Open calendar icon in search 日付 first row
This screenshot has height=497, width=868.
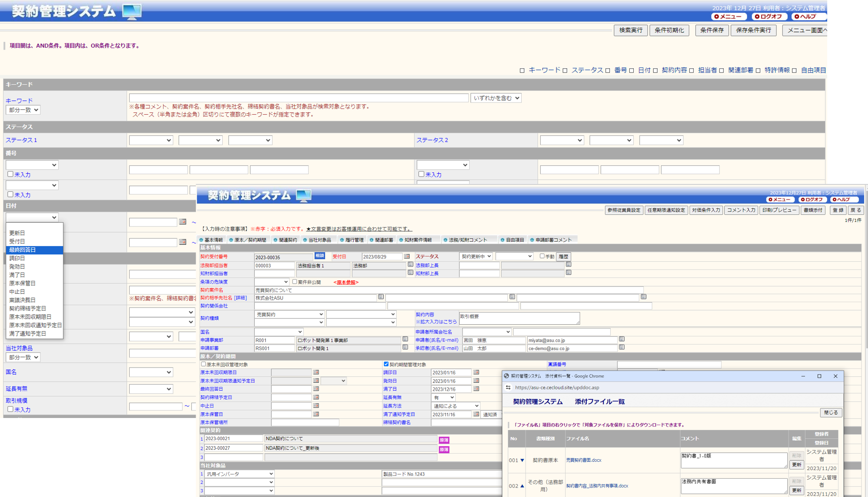pyautogui.click(x=183, y=222)
